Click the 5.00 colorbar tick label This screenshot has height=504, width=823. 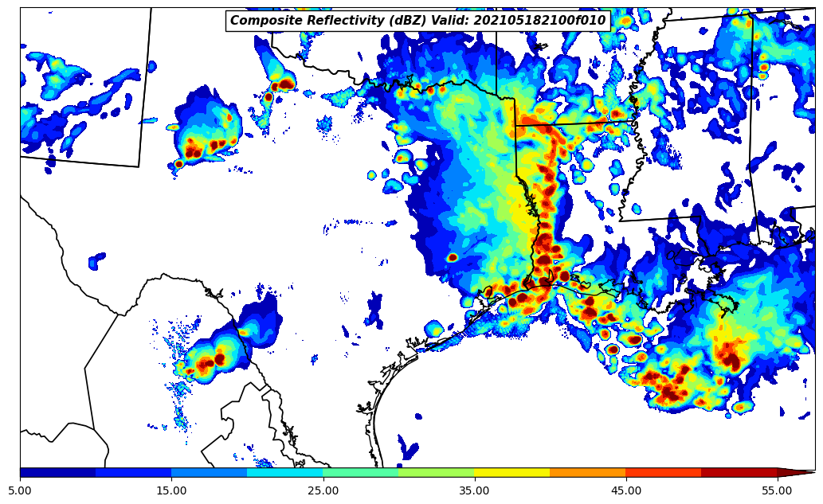pyautogui.click(x=20, y=490)
